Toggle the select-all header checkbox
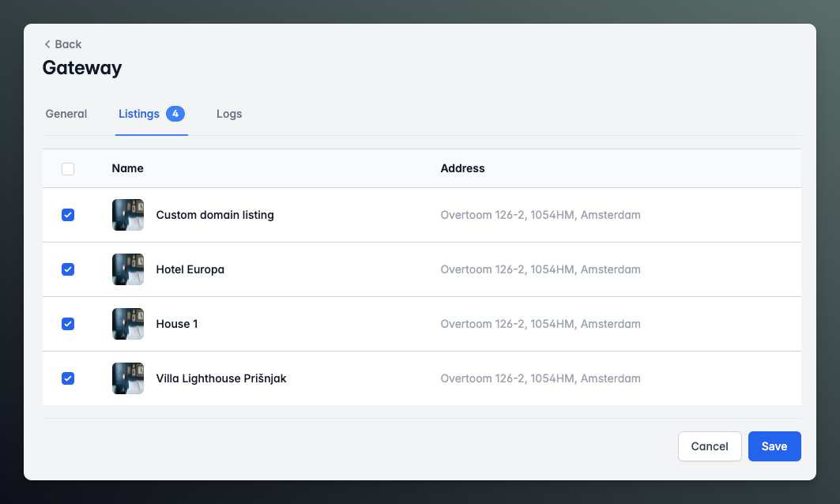The height and width of the screenshot is (504, 840). (x=68, y=168)
